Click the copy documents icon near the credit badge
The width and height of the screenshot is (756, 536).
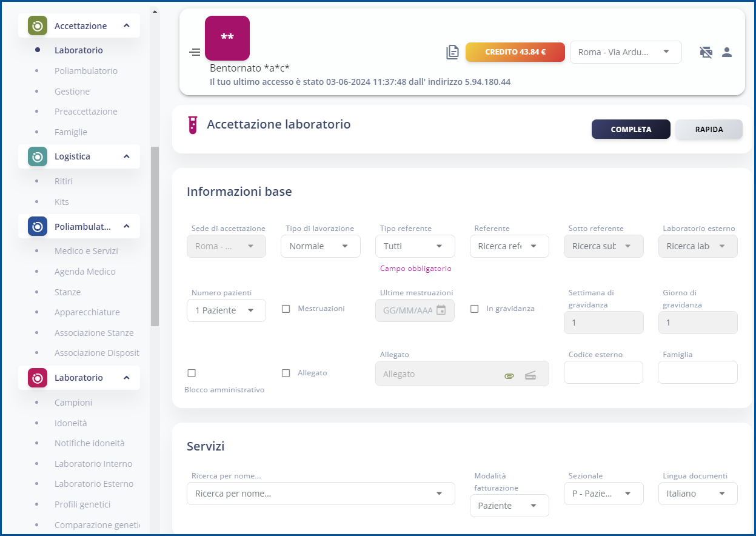452,52
